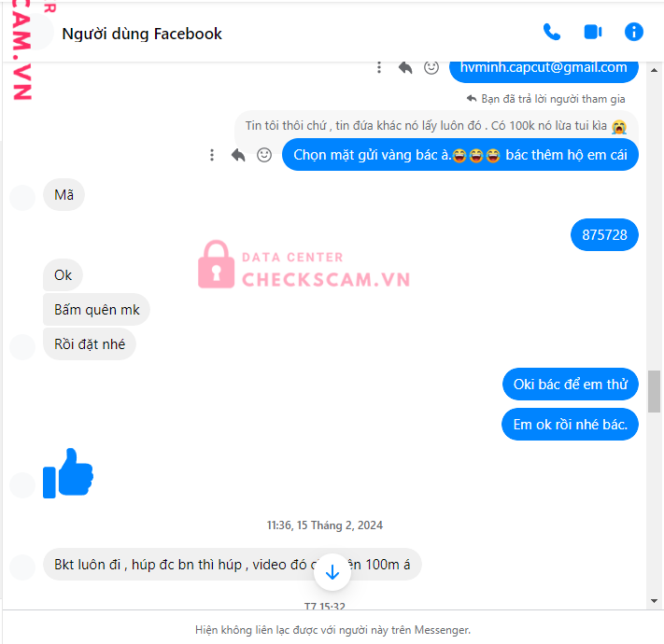664x644 pixels.
Task: Jump to latest messages with down arrow
Action: [332, 572]
